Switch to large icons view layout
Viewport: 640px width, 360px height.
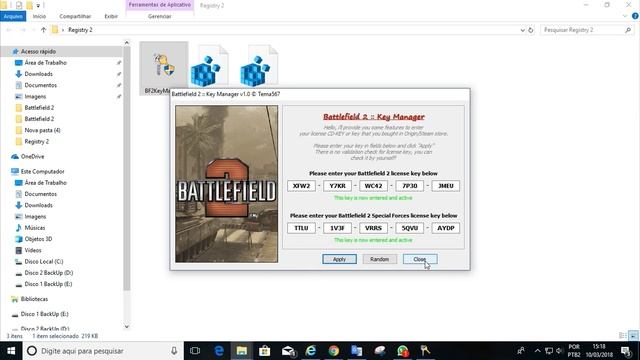pyautogui.click(x=633, y=336)
